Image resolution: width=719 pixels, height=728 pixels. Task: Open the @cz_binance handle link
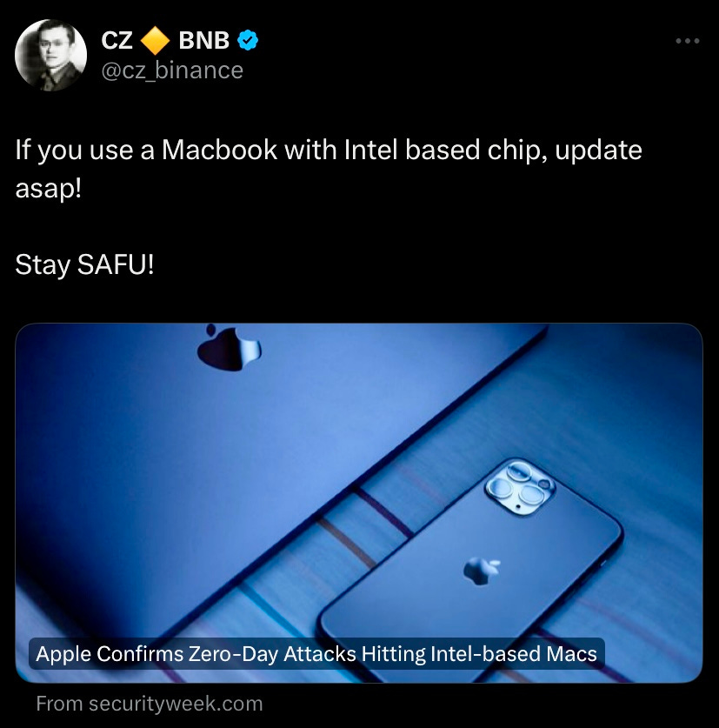click(172, 70)
